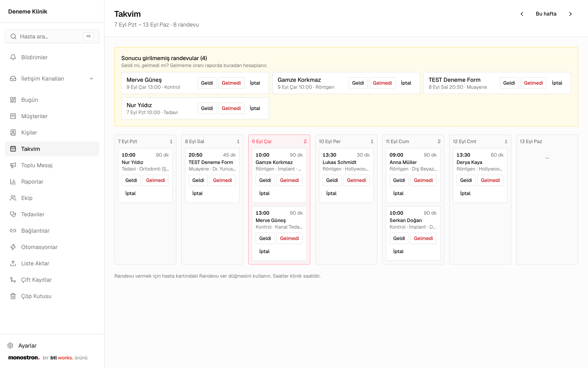Click the search magnifier icon
The image size is (588, 368).
coord(14,37)
